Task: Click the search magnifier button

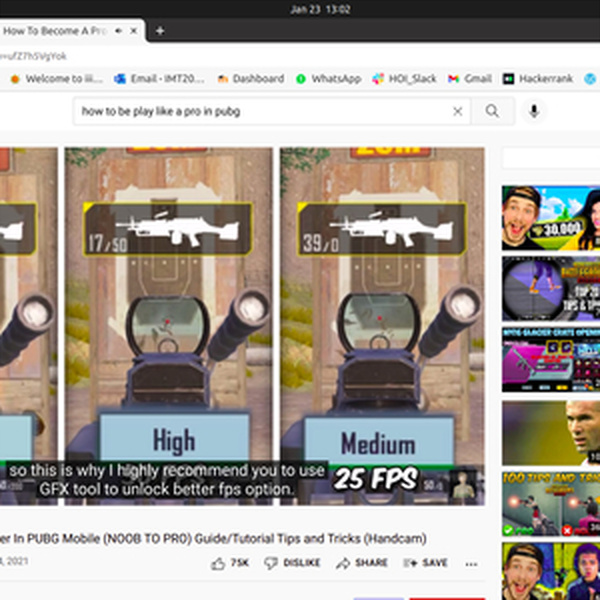Action: coord(492,111)
